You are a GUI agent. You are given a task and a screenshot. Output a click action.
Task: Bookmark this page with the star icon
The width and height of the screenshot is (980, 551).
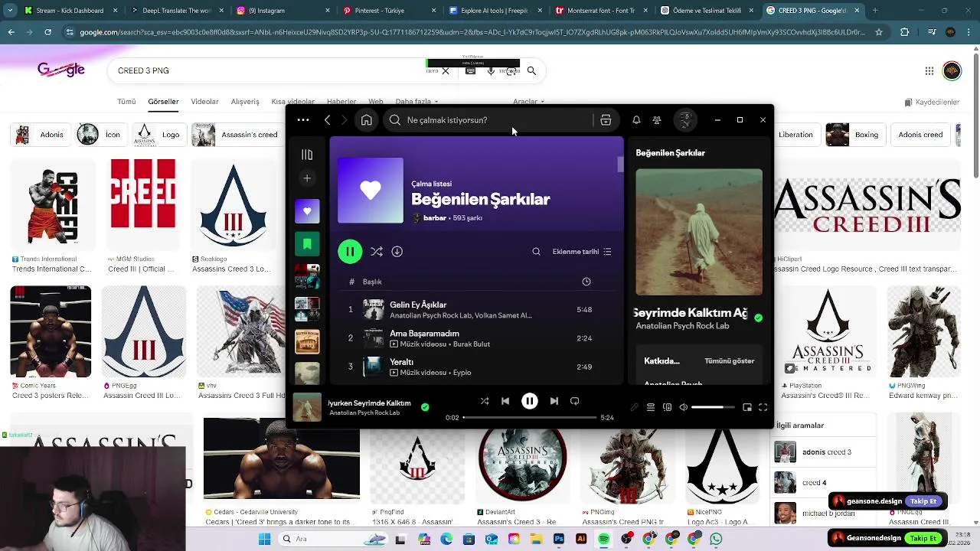[879, 32]
